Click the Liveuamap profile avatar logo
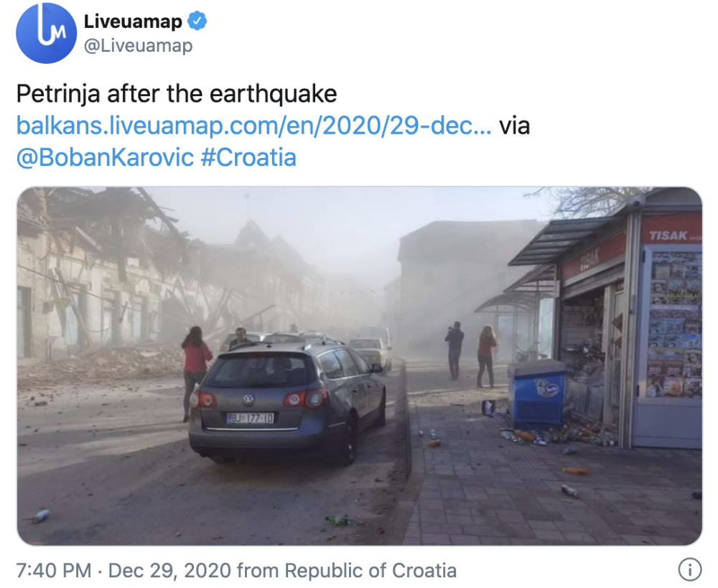Image resolution: width=718 pixels, height=588 pixels. coord(46,33)
